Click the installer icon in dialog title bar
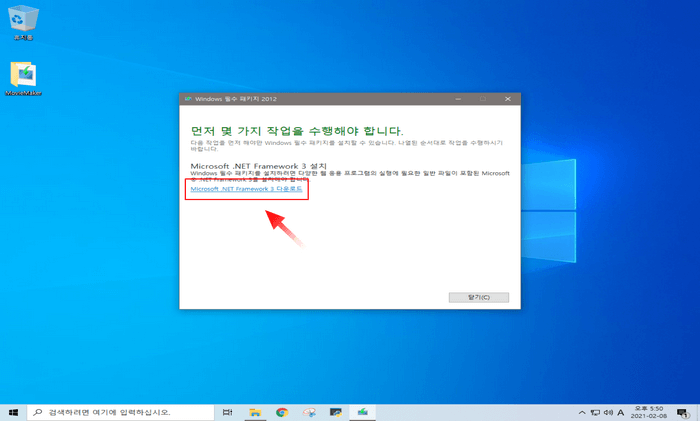 tap(188, 99)
